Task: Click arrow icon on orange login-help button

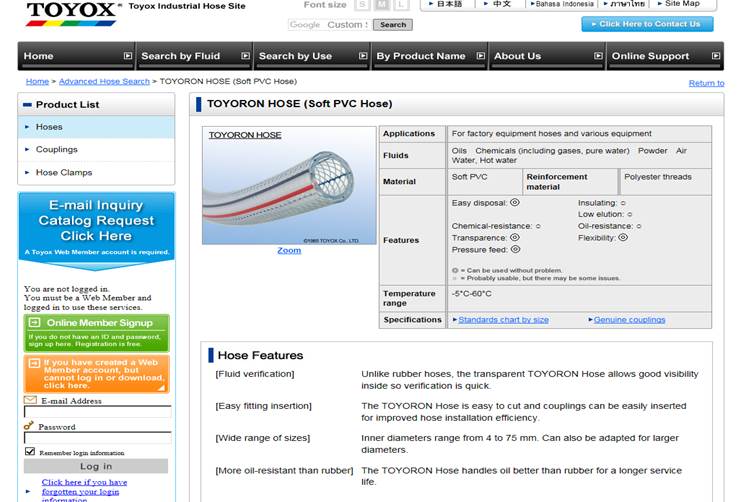Action: [34, 363]
